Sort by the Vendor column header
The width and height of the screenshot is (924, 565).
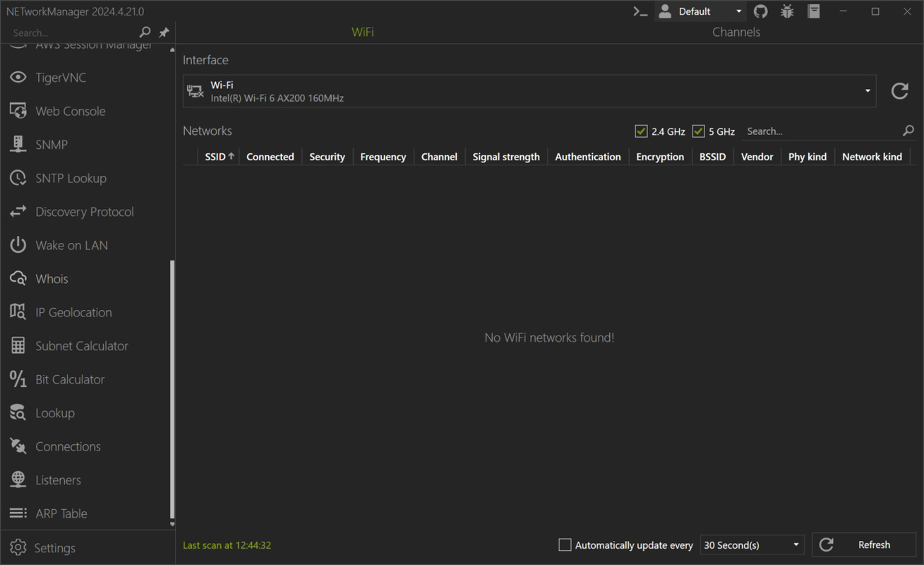coord(757,157)
